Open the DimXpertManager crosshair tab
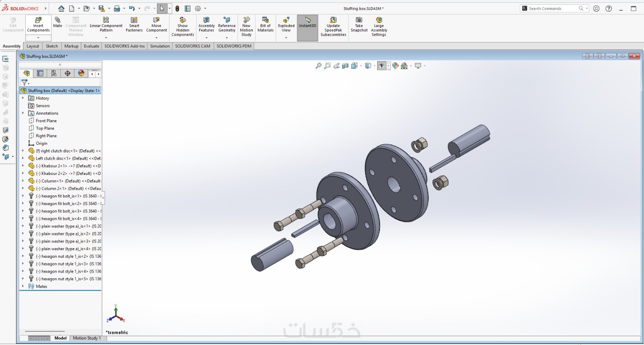 click(x=67, y=73)
